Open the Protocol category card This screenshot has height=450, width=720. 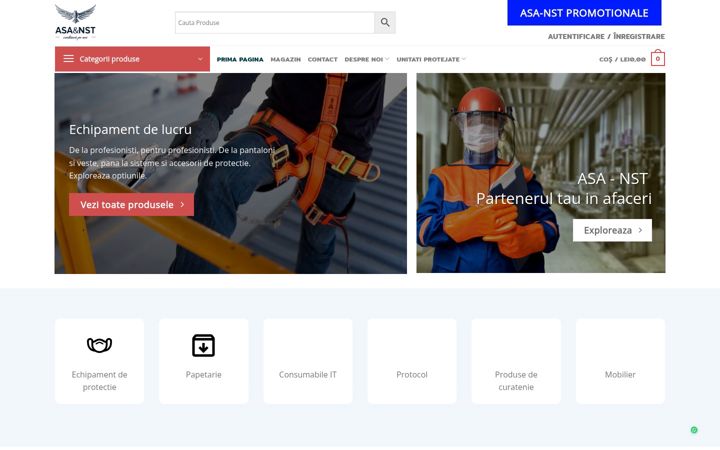(x=412, y=361)
